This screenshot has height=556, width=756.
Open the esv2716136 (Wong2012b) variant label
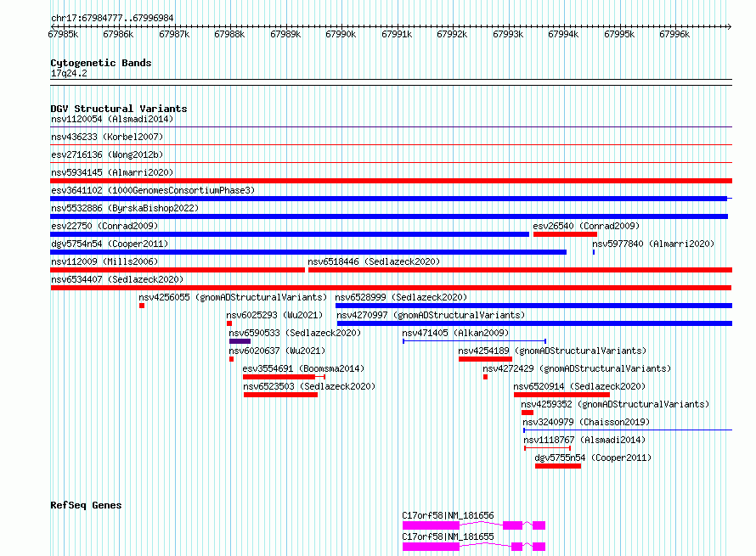point(107,154)
